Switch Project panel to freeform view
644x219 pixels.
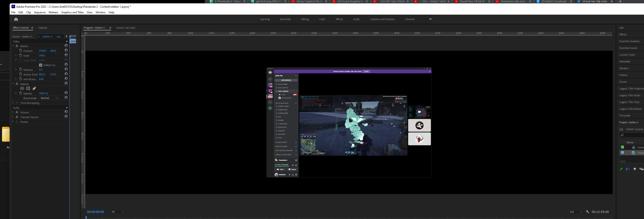tap(641, 169)
